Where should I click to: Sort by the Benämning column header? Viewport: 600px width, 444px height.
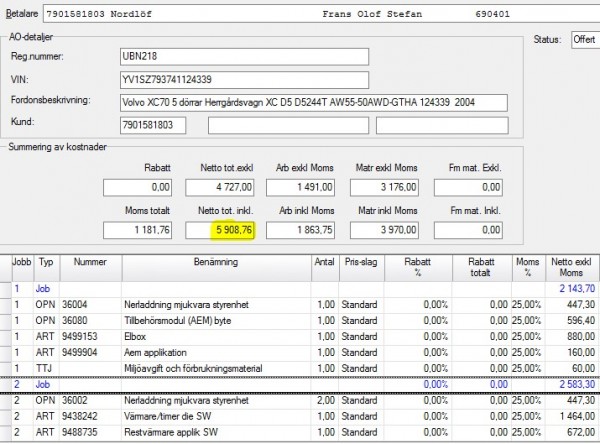coord(217,268)
